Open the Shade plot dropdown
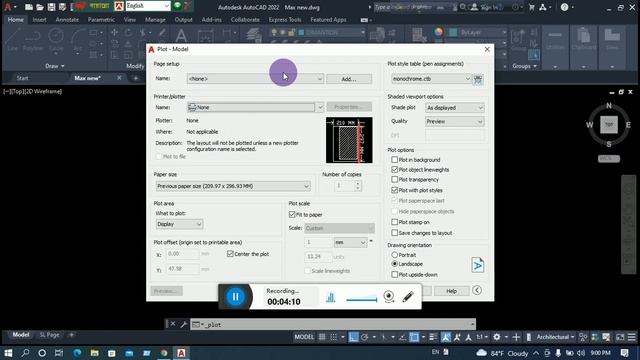This screenshot has width=640, height=360. 454,108
